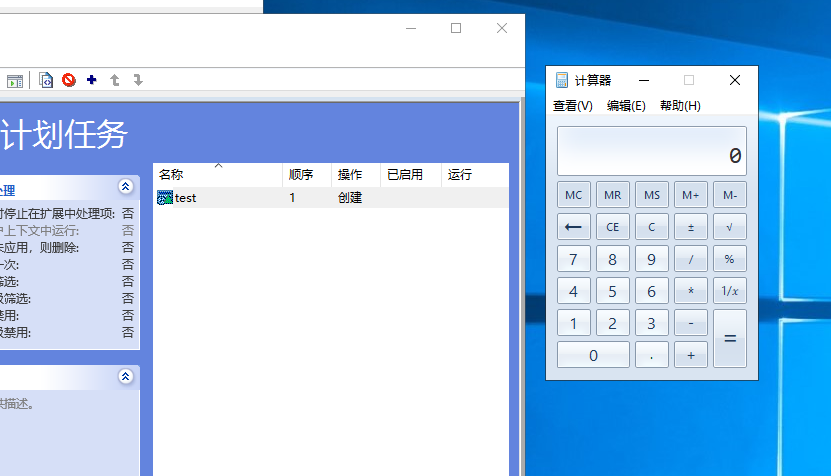The image size is (831, 476).
Task: Click the 顺序 column header
Action: click(x=306, y=175)
